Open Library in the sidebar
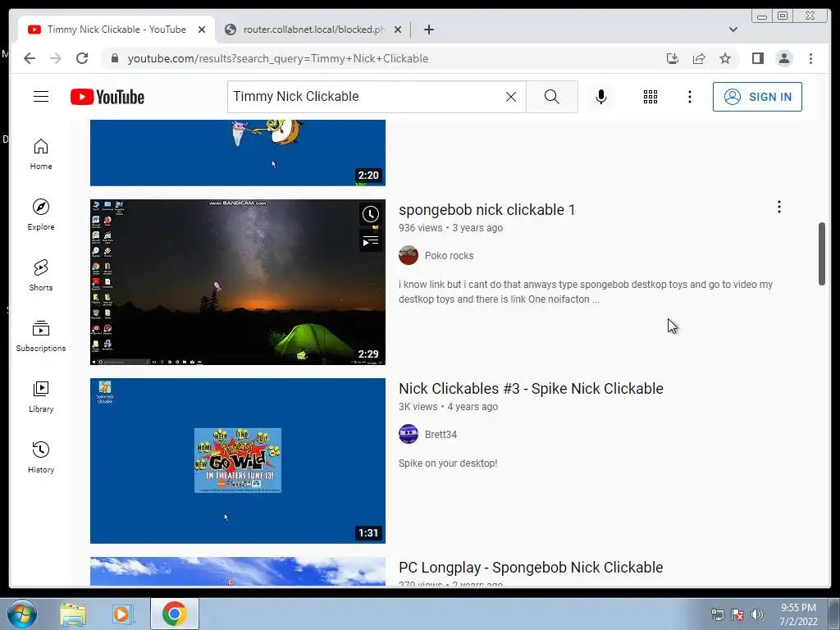Screen dimensions: 840x630 [41, 396]
